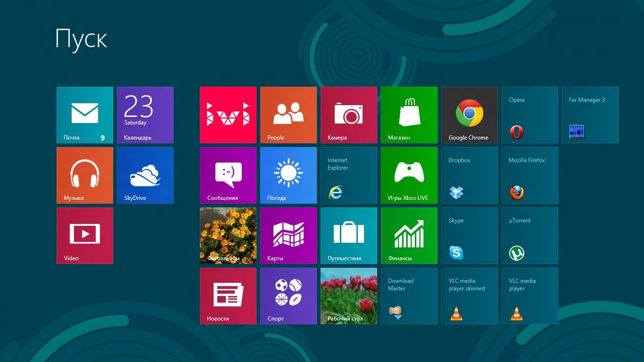Open Dropbox

(469, 175)
